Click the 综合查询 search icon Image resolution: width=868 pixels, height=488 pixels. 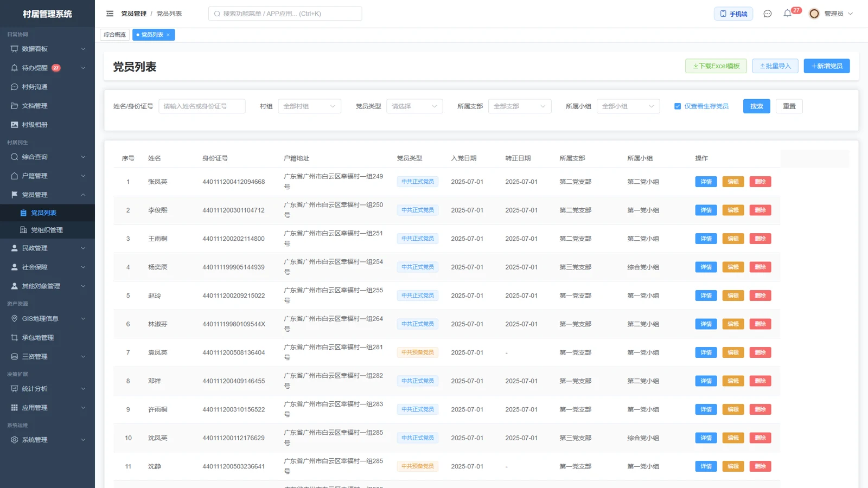[15, 157]
